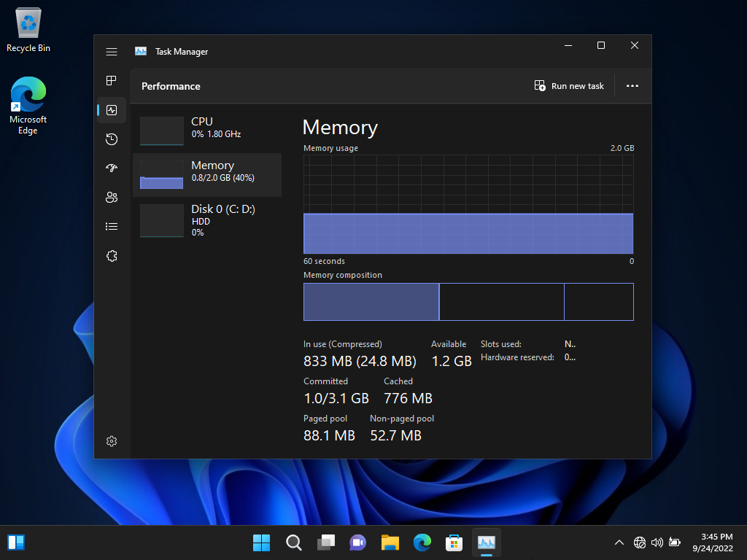Minimize the Task Manager window
The width and height of the screenshot is (747, 560).
pos(568,45)
